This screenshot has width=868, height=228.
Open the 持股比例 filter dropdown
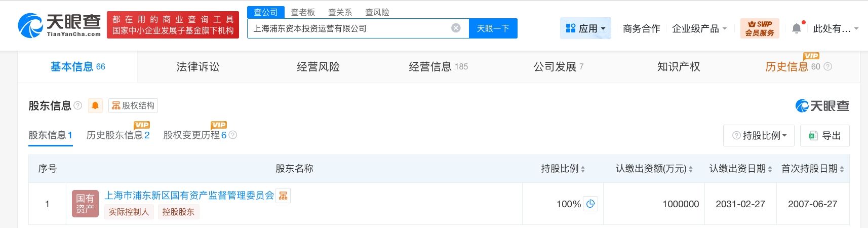(759, 135)
